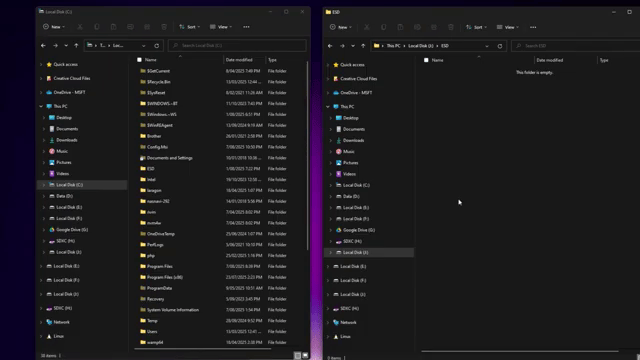Go up one level in Local Disk (C:) window
Viewport: 640px width, 360px height.
pyautogui.click(x=76, y=46)
